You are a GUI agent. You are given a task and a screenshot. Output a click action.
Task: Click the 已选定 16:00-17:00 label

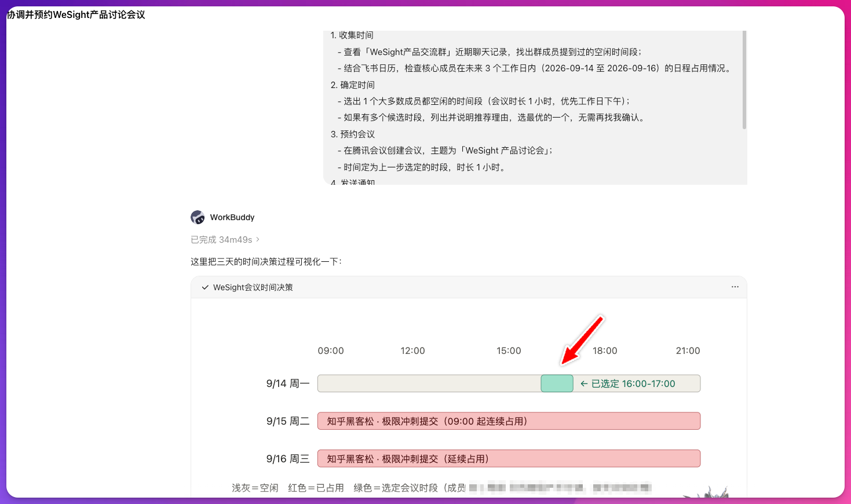(628, 384)
